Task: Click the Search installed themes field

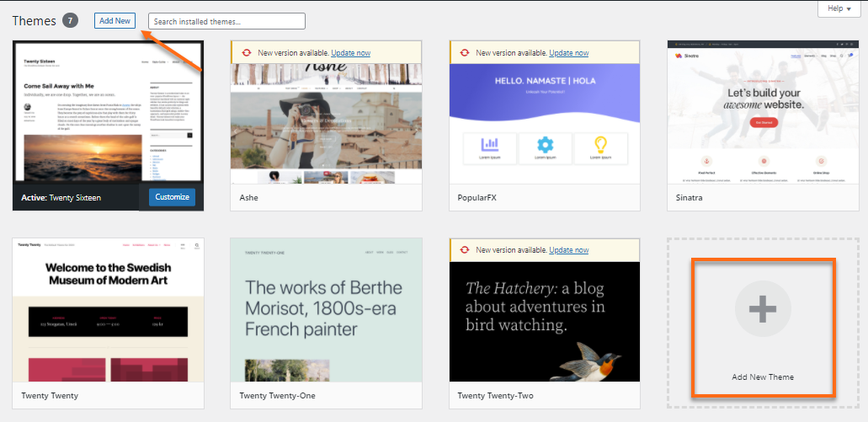Action: click(226, 21)
